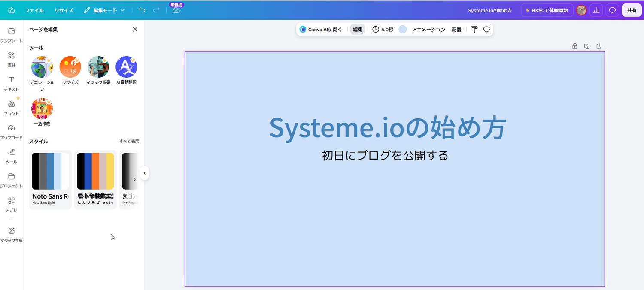
Task: Open テキスト panel in sidebar
Action: (x=12, y=84)
